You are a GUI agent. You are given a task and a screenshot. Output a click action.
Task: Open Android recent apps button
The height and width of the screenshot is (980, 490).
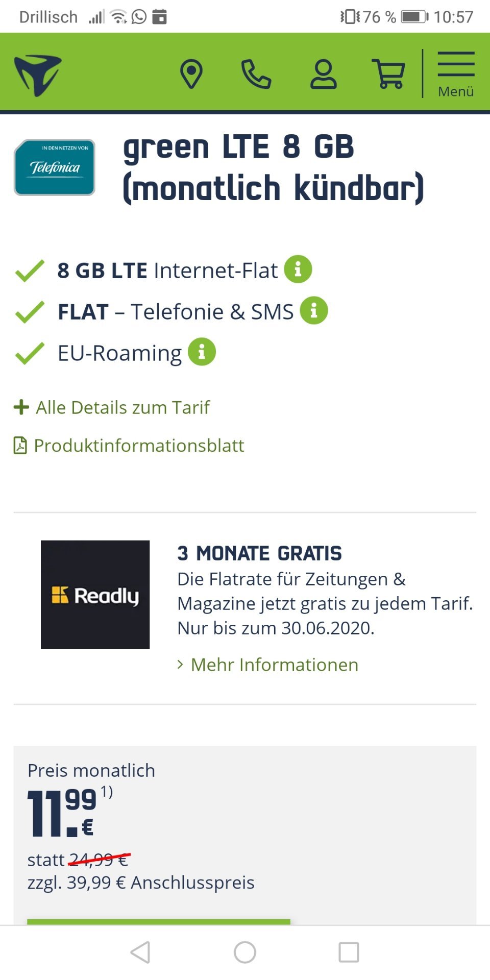pos(349,952)
